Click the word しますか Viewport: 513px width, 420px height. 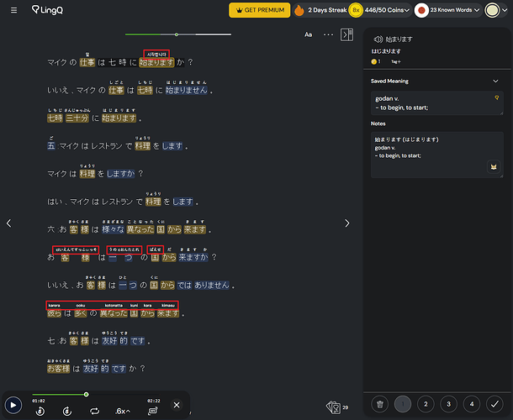(x=121, y=174)
